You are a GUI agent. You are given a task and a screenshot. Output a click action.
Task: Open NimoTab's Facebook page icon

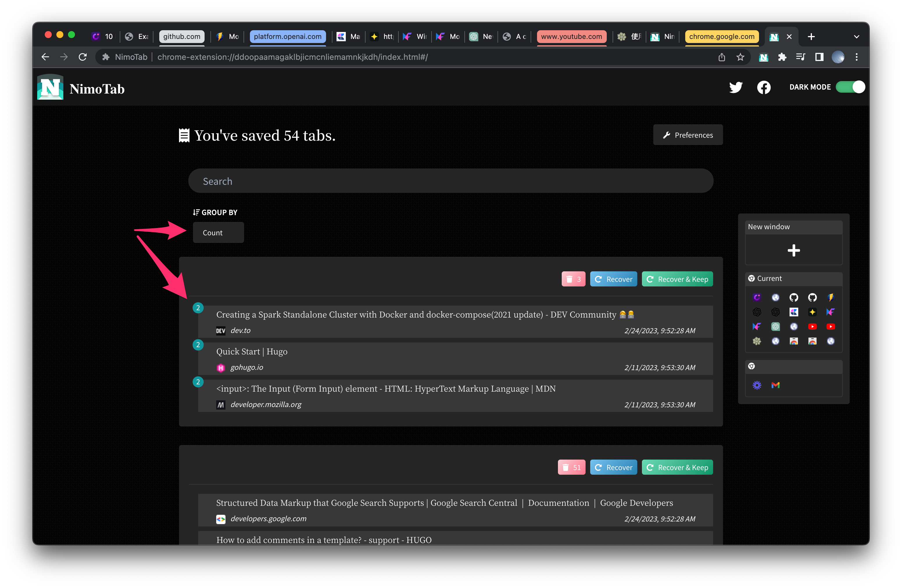point(764,87)
